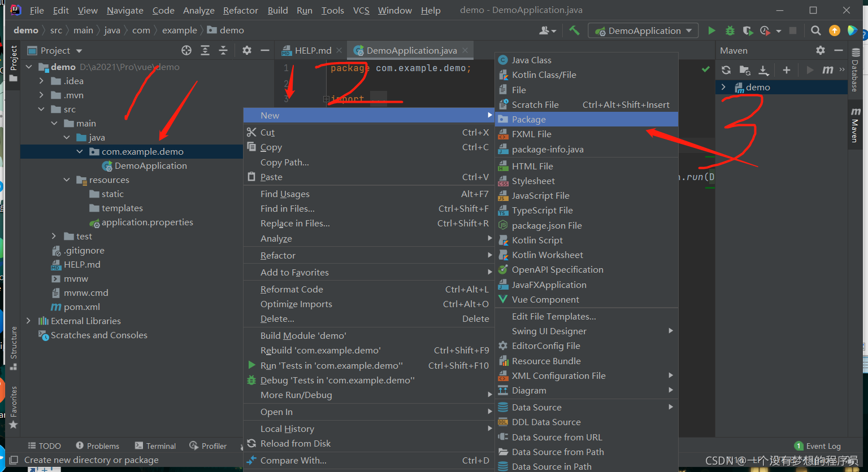Add Maven project plus icon
Screen dimensions: 868x472
tap(786, 70)
